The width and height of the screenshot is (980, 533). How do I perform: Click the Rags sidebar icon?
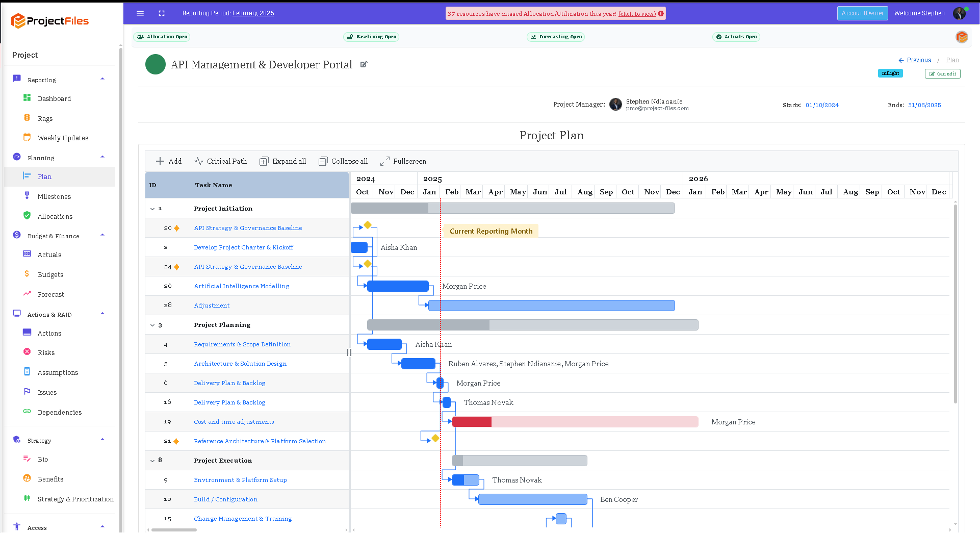[x=27, y=118]
